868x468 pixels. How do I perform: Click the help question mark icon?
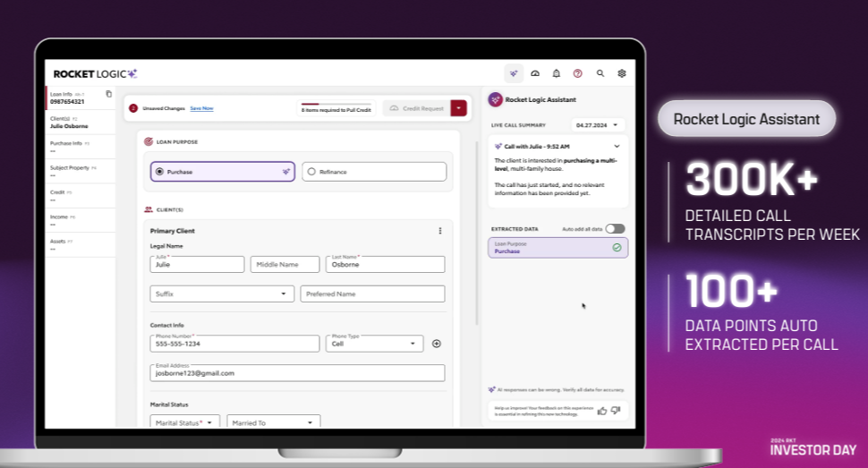pos(578,73)
